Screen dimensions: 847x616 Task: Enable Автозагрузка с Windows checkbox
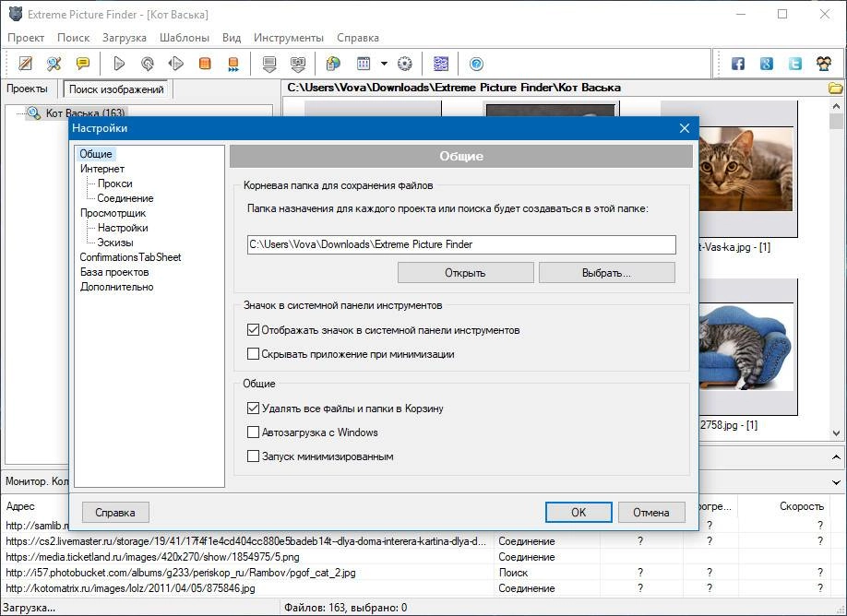[253, 432]
